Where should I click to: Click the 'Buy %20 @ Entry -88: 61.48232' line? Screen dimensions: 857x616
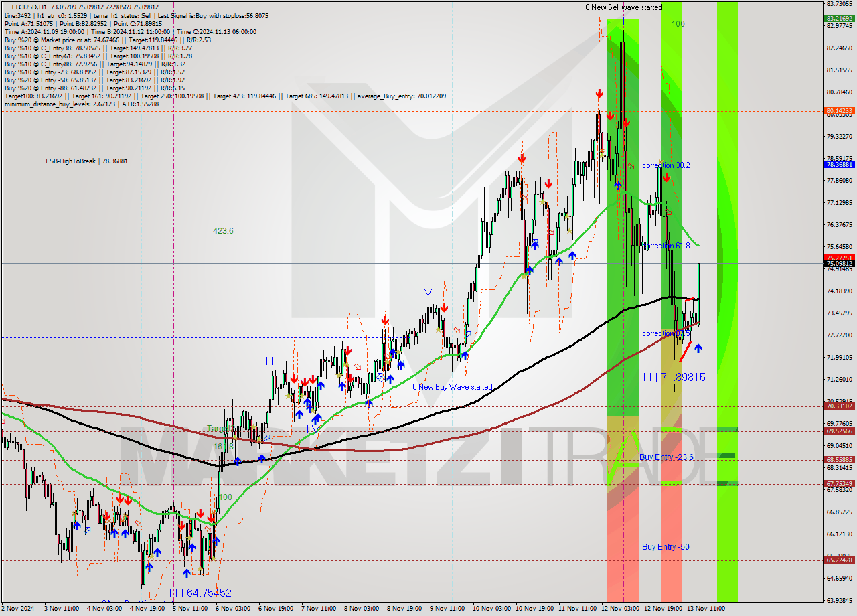95,88
